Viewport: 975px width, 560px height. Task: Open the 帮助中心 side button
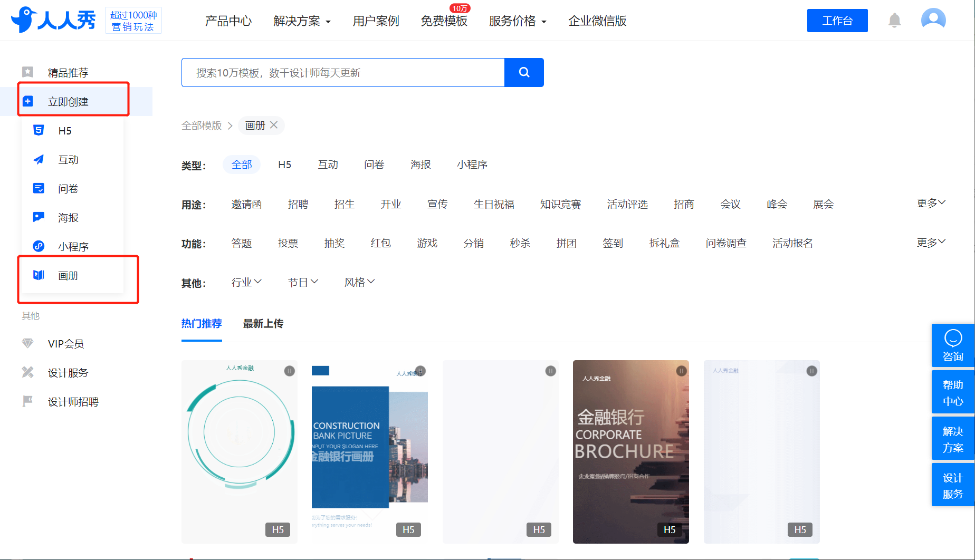tap(953, 392)
